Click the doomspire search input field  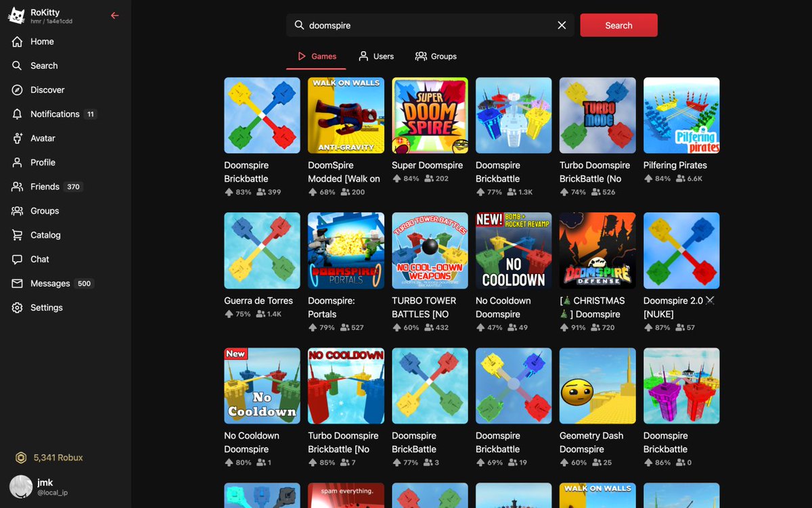[430, 25]
